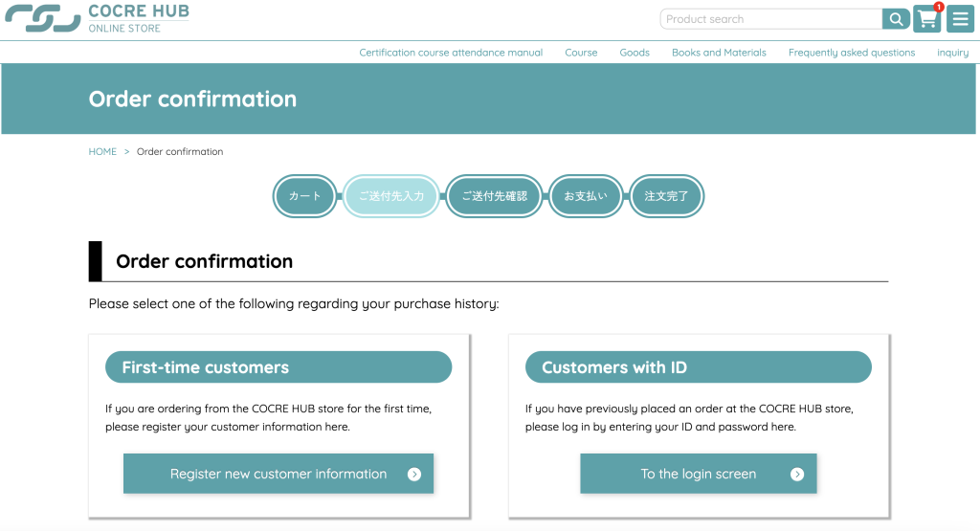Go to the Goods menu item
The image size is (980, 531).
(x=635, y=53)
